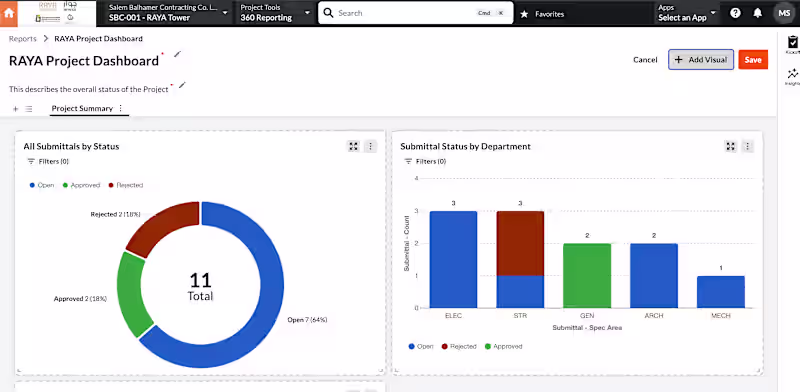800x392 pixels.
Task: Click the Favorites star icon
Action: pos(524,14)
